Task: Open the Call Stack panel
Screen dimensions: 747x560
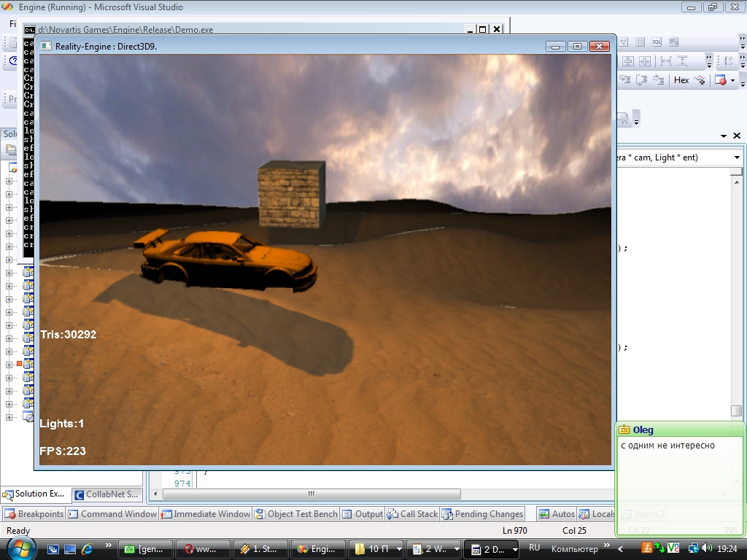Action: [413, 514]
